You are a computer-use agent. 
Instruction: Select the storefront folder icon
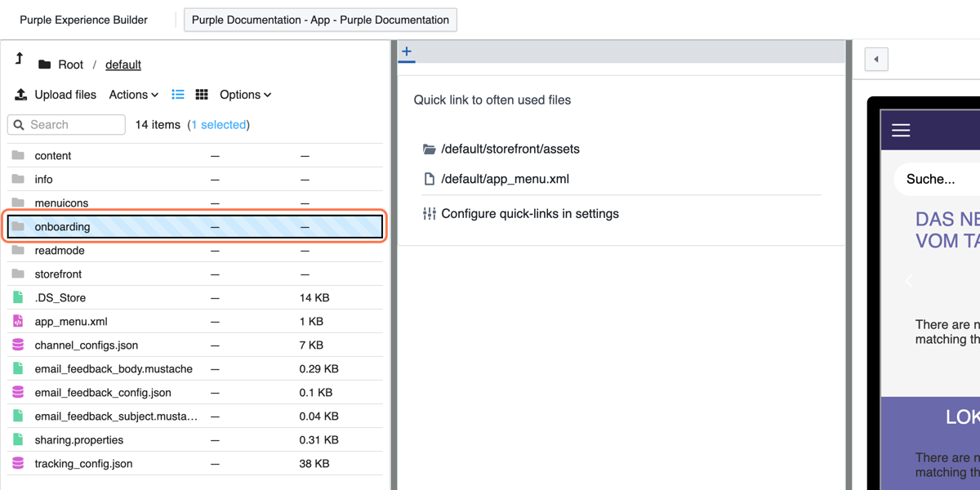pyautogui.click(x=18, y=274)
